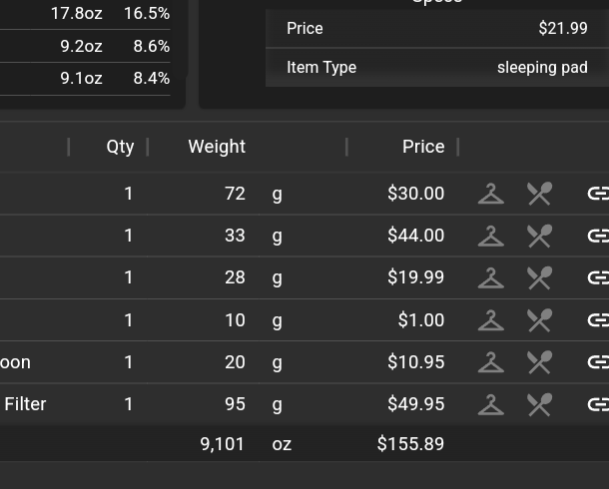Click the Weight column header
Screen dimensions: 609x489
pyautogui.click(x=217, y=147)
